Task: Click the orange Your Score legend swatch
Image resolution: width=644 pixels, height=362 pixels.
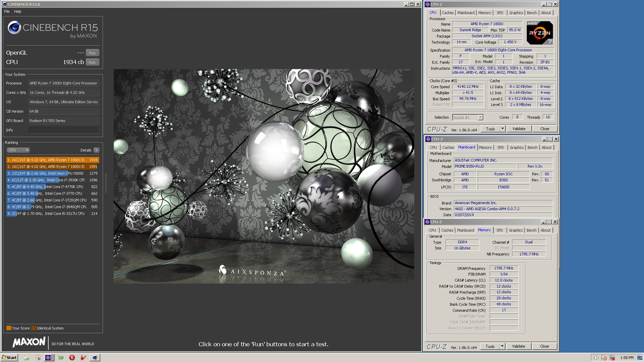Action: (x=9, y=328)
